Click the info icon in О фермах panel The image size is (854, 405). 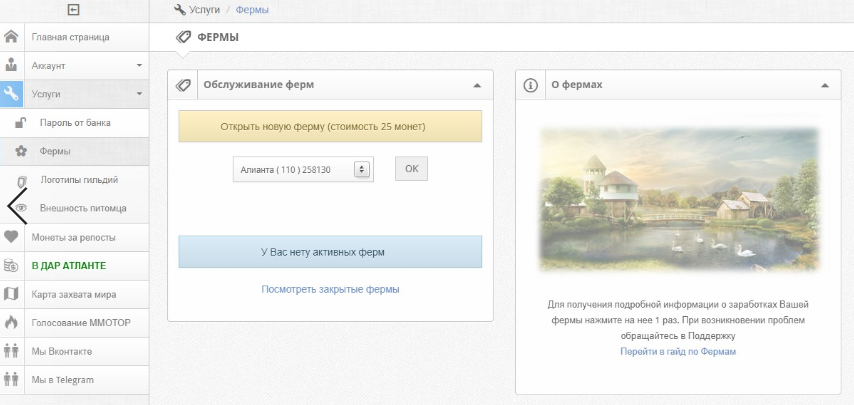pos(530,85)
